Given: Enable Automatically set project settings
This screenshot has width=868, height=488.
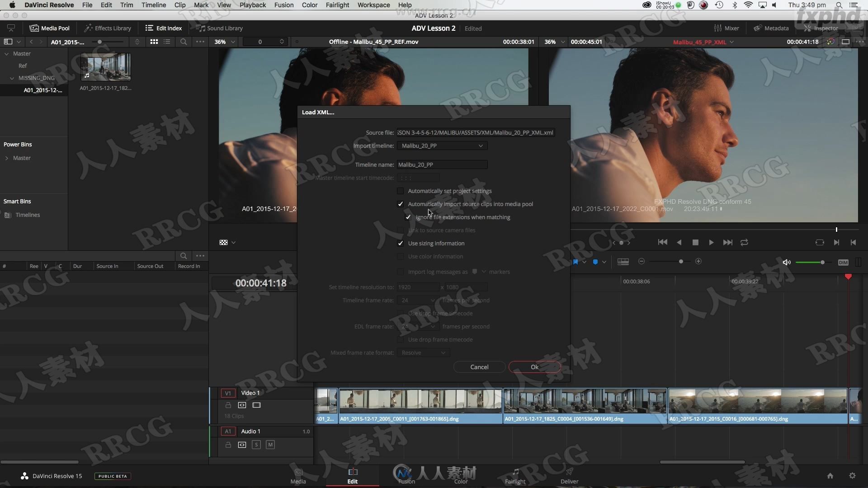Looking at the screenshot, I should pos(400,191).
